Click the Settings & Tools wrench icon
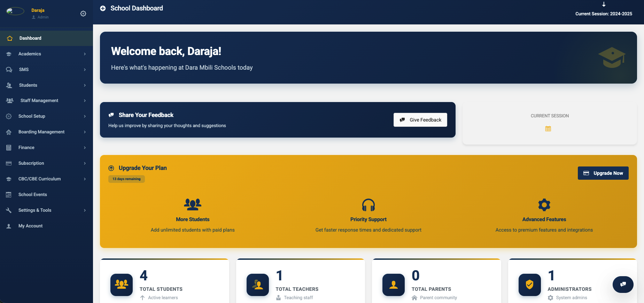The width and height of the screenshot is (644, 303). pos(9,210)
